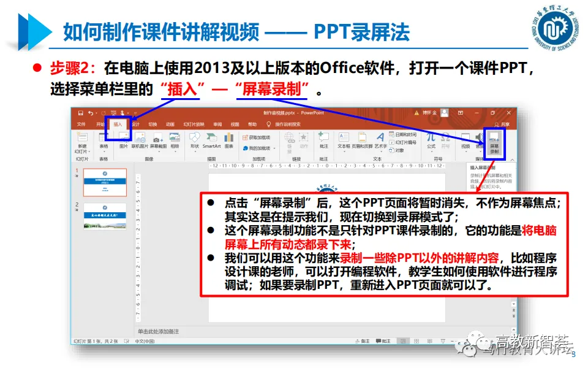Open the 艺术字 (WordArt) dropdown
Viewport: 588px width, 368px height.
click(380, 142)
